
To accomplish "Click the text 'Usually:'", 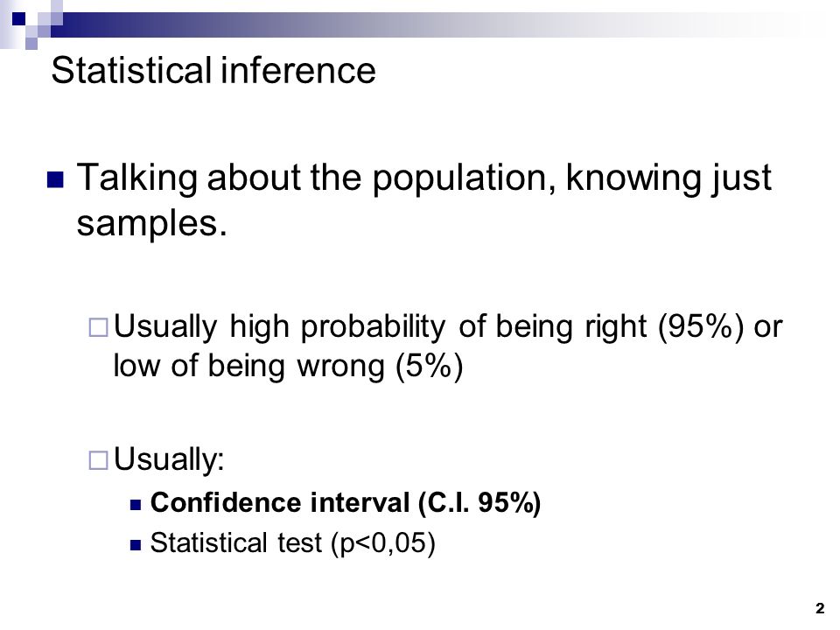I will click(169, 459).
